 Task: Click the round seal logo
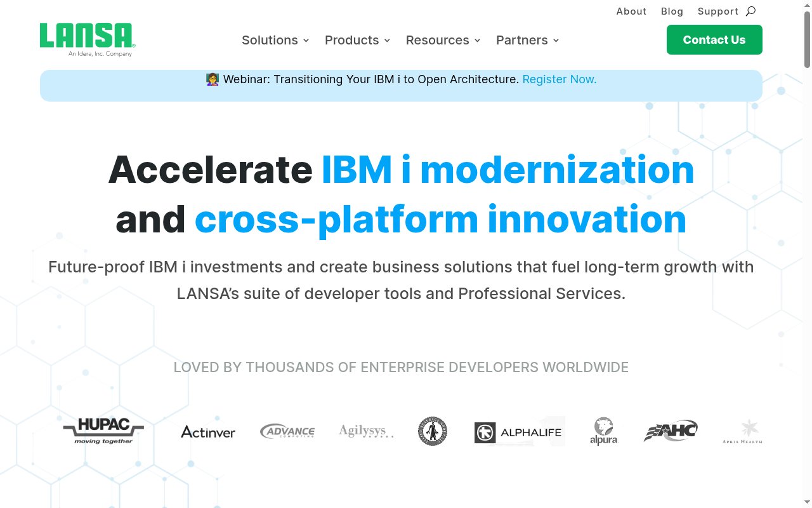coord(433,431)
